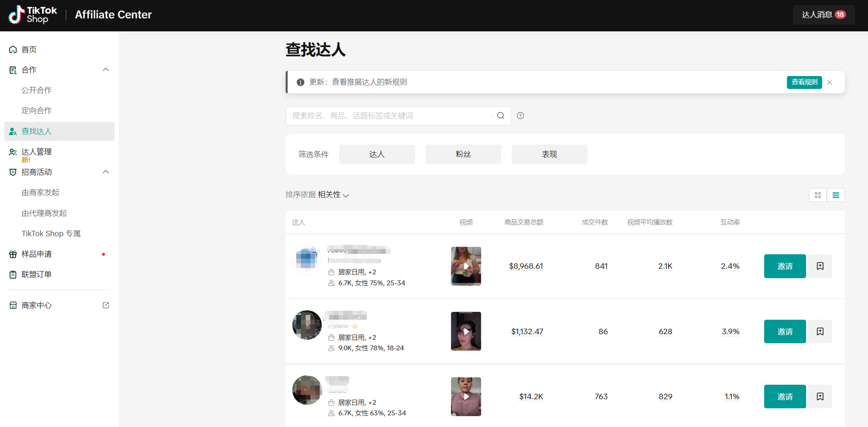The height and width of the screenshot is (427, 868).
Task: Click the people icon next to 达人管理
Action: [x=13, y=152]
